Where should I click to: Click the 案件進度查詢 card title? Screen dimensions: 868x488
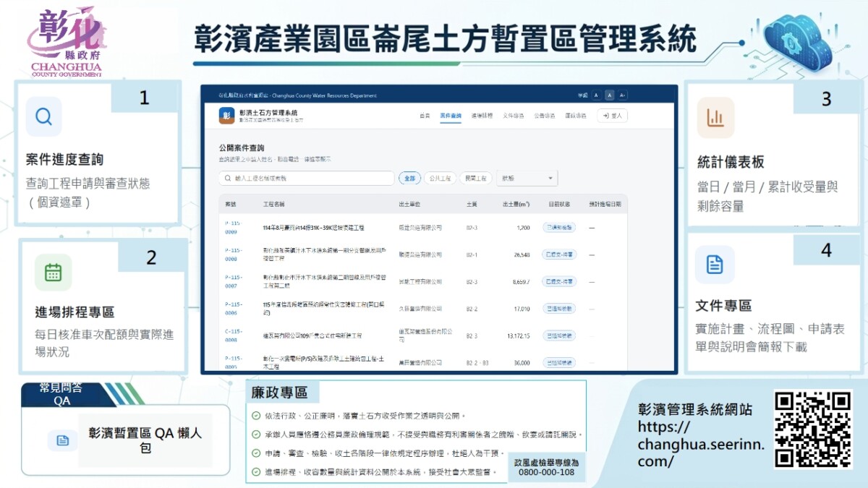[x=64, y=160]
